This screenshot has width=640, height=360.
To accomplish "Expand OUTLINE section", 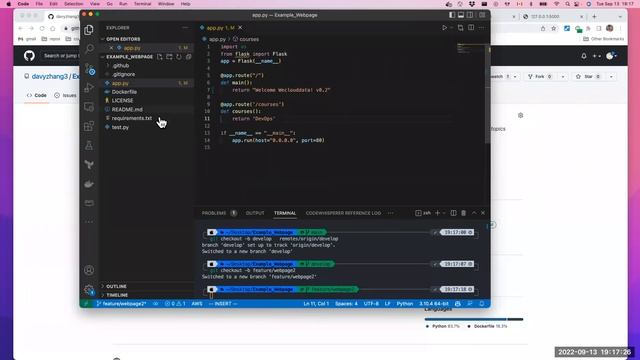I will 116,287.
